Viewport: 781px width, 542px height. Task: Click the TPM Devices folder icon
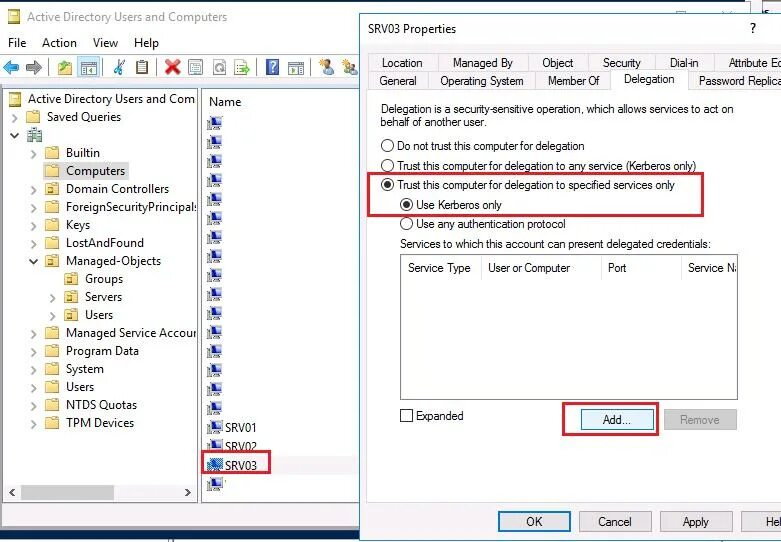click(52, 423)
